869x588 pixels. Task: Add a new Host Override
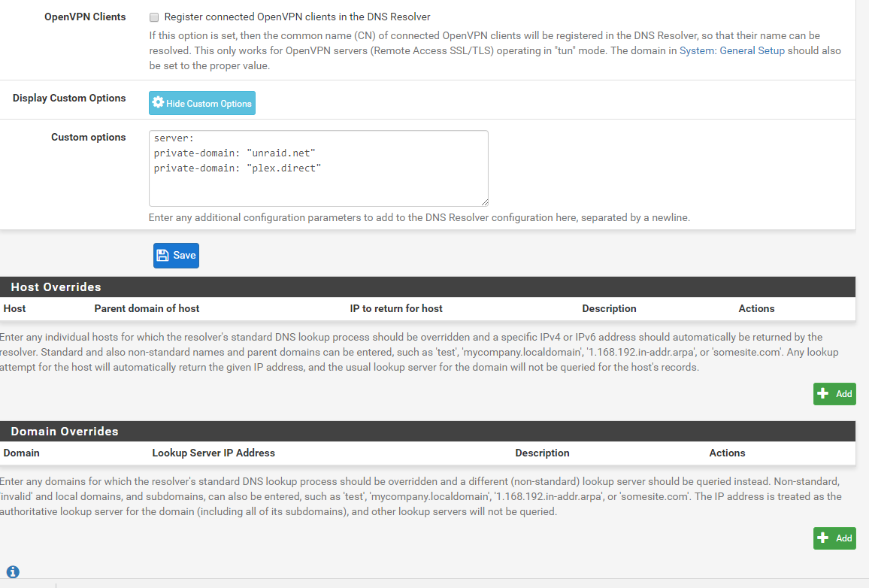[x=834, y=394]
